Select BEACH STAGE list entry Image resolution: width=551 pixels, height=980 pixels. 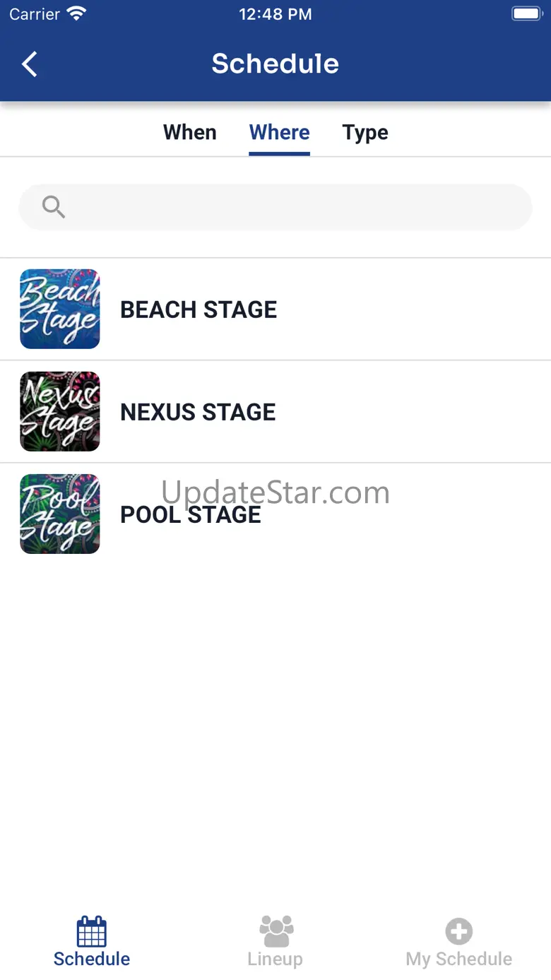click(x=199, y=309)
